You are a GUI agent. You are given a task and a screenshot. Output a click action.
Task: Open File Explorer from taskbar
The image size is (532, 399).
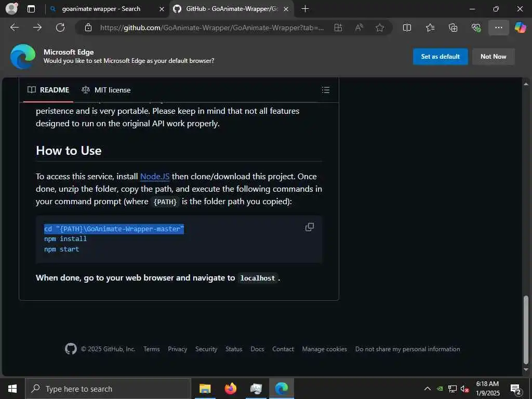pos(205,389)
